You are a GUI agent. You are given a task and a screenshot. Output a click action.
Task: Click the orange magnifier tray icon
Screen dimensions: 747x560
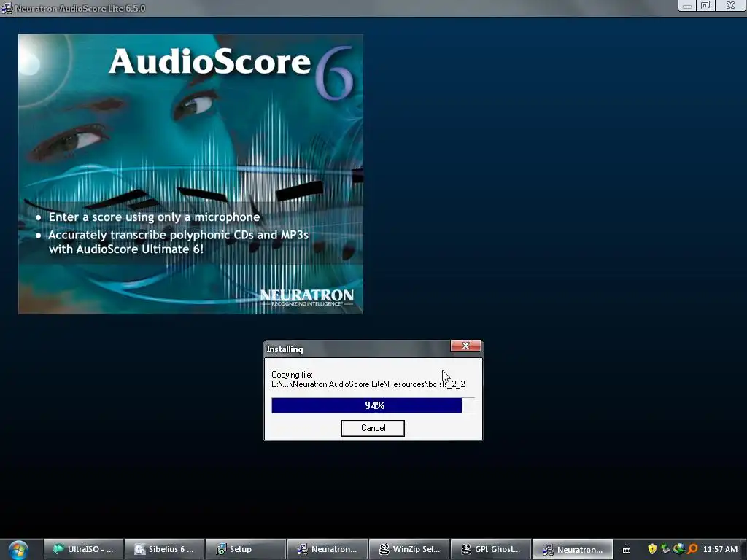pyautogui.click(x=692, y=549)
